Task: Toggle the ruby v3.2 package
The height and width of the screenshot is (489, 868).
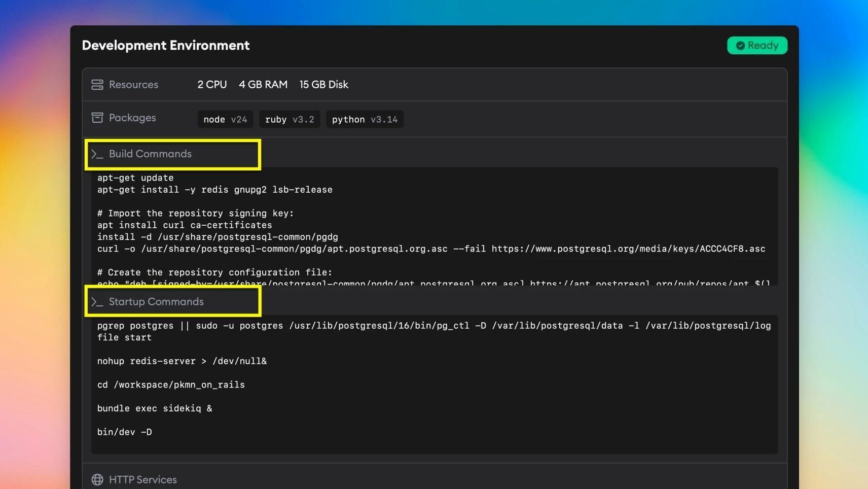Action: tap(290, 119)
